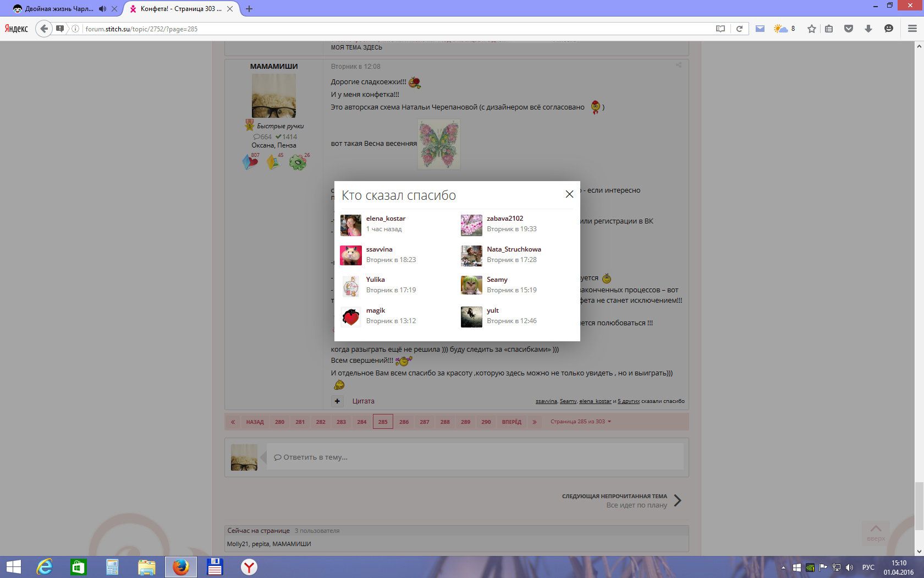Click zabava2102's avatar thumbnail
The height and width of the screenshot is (578, 924).
pyautogui.click(x=471, y=225)
